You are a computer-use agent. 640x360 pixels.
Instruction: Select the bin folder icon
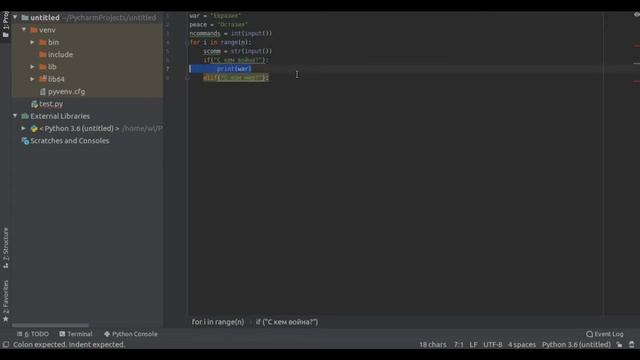[42, 42]
